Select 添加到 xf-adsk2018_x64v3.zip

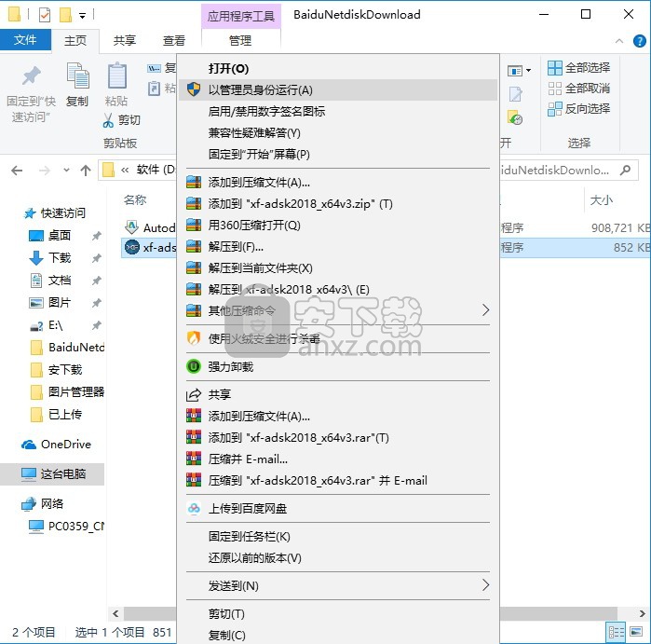338,203
